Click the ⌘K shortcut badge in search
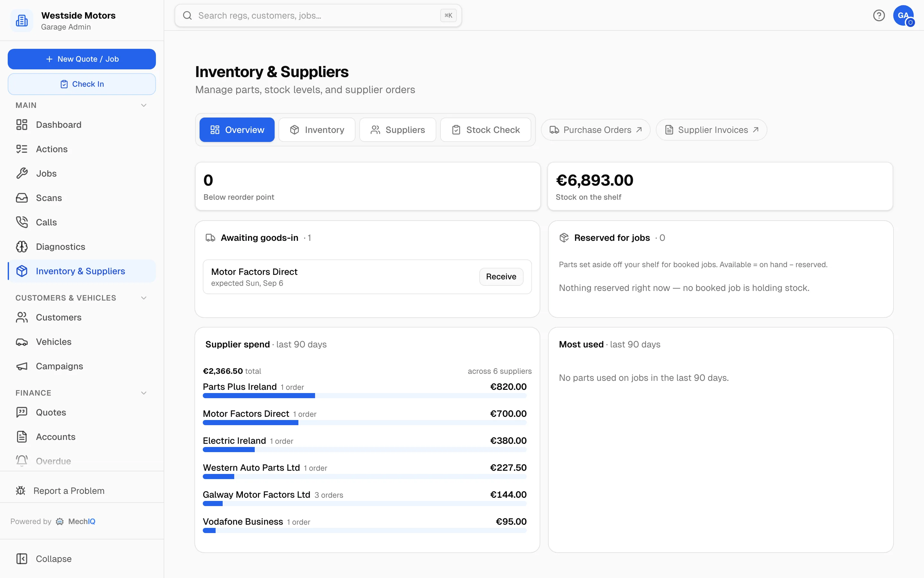The image size is (924, 578). 448,15
